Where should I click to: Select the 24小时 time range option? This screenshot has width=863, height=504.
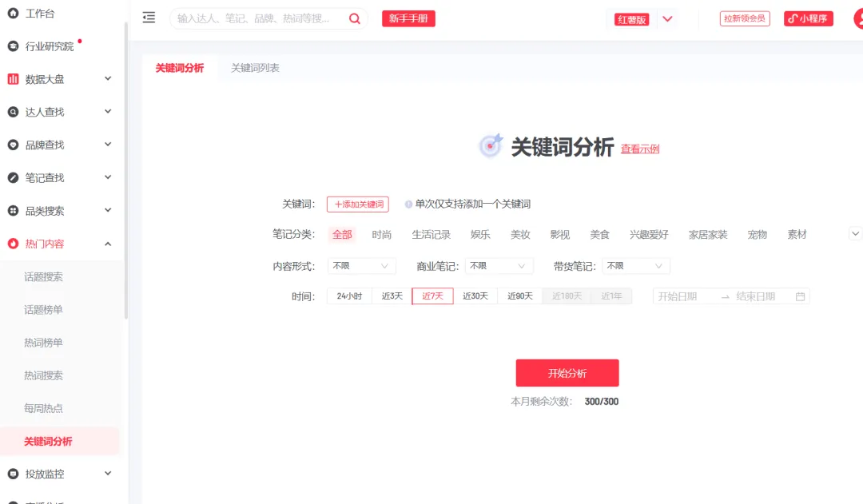coord(349,295)
